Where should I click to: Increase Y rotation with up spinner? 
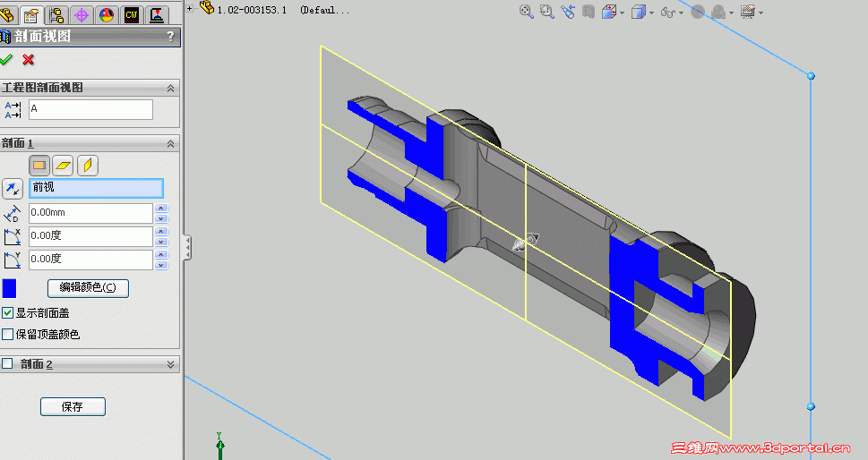click(x=161, y=255)
